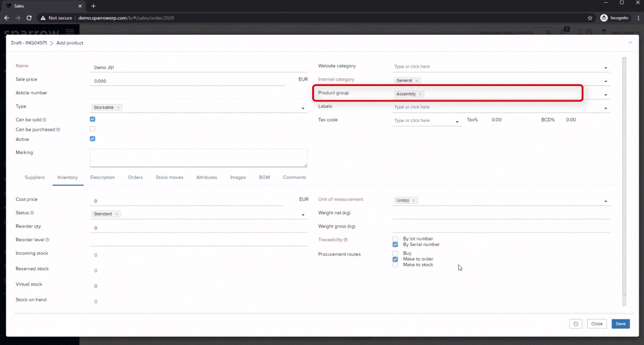Switch to the BOM tab
Screen dimensions: 644x345
(264, 177)
